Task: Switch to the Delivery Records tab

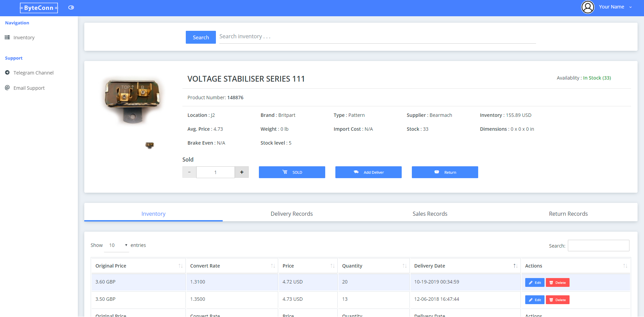Action: click(292, 214)
